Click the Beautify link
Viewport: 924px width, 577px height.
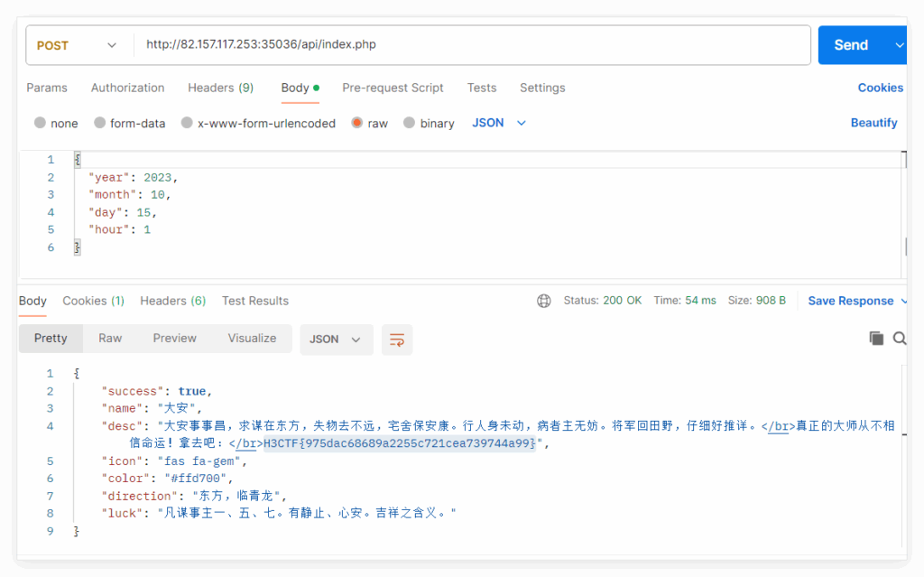[x=873, y=123]
